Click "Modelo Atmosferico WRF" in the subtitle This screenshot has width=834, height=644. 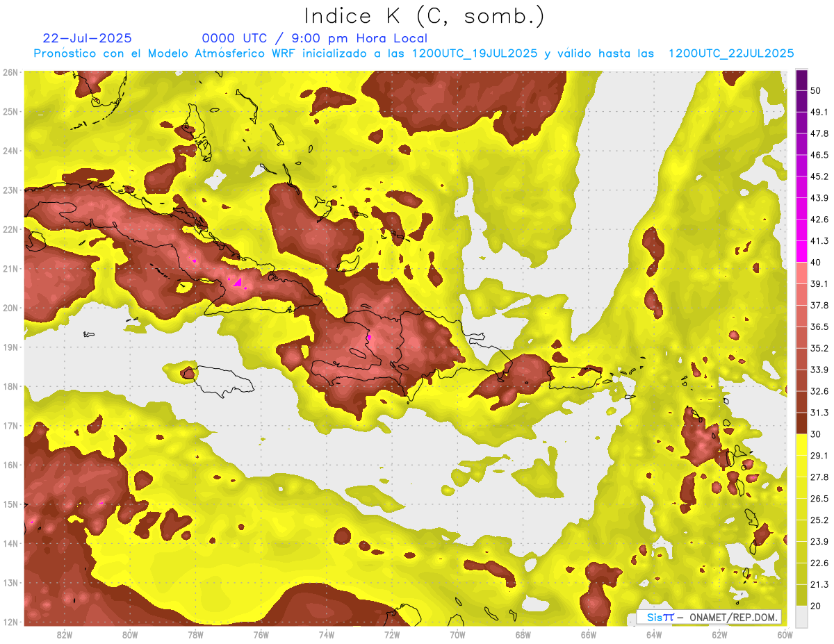[221, 53]
